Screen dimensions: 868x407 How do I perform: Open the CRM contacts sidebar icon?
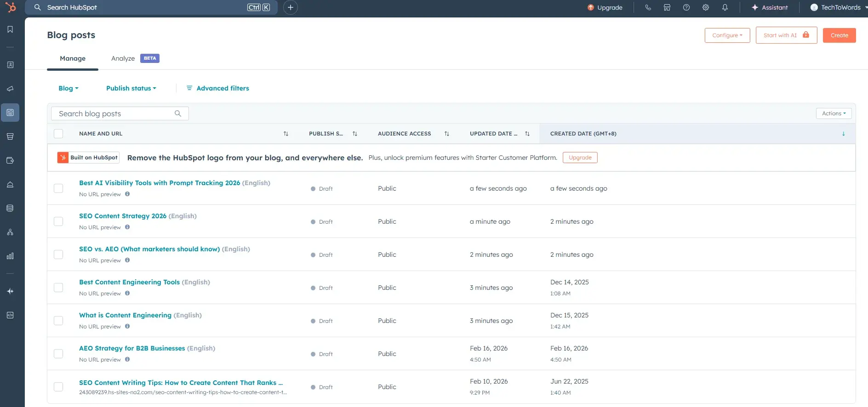10,65
